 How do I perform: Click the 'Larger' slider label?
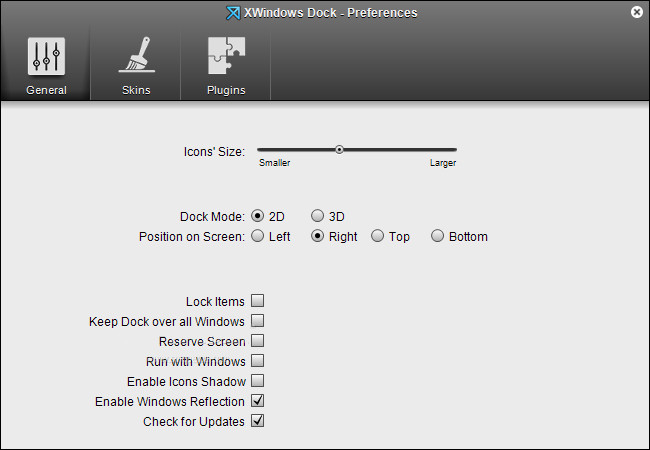point(443,163)
